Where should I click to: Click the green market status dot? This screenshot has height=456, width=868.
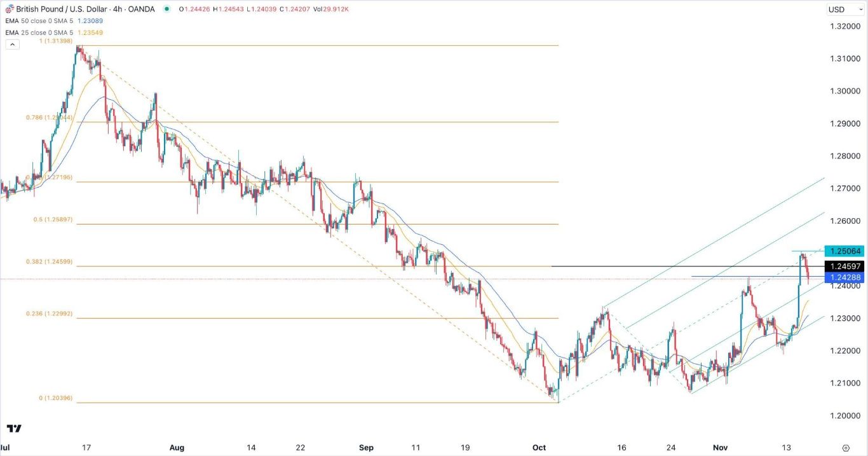pos(167,9)
